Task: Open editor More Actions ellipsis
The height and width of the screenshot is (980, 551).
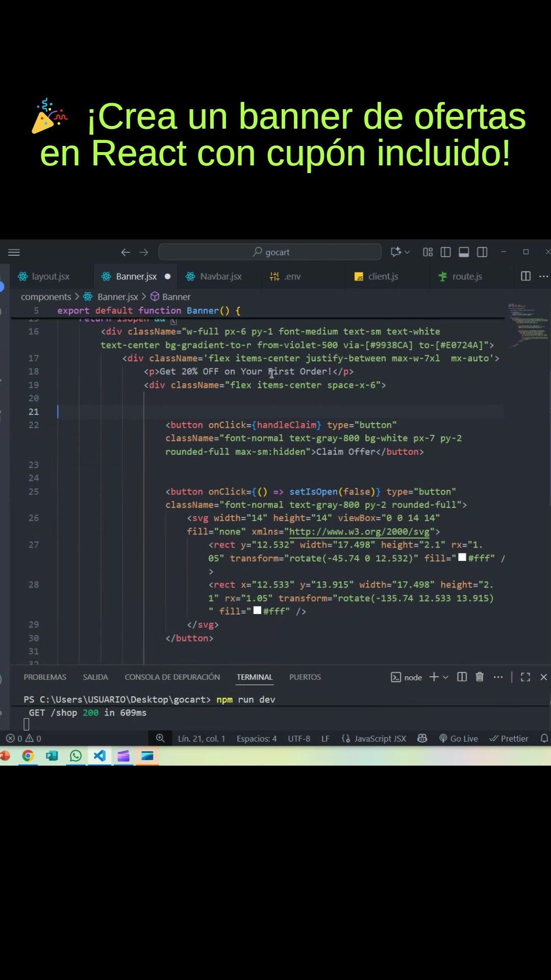Action: click(544, 276)
